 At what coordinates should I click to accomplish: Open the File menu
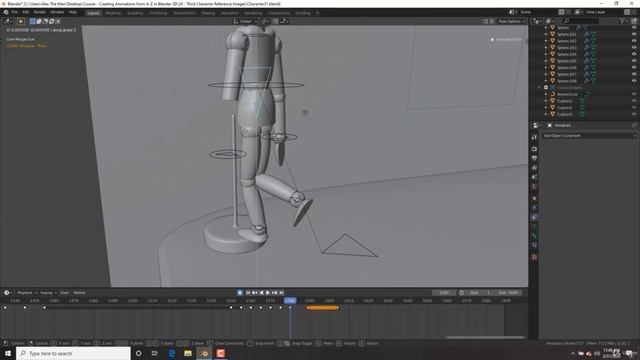click(x=15, y=12)
